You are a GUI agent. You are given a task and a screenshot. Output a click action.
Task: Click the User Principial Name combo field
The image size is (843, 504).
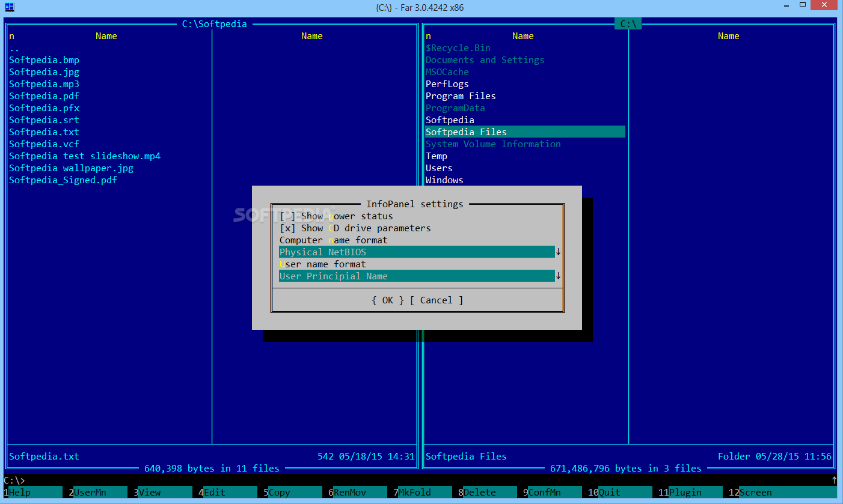coord(417,276)
